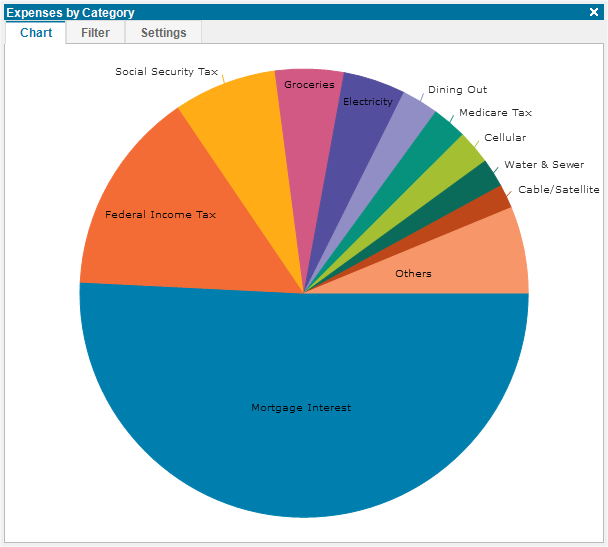
Task: Click the Cable/Satellite label text
Action: point(558,190)
